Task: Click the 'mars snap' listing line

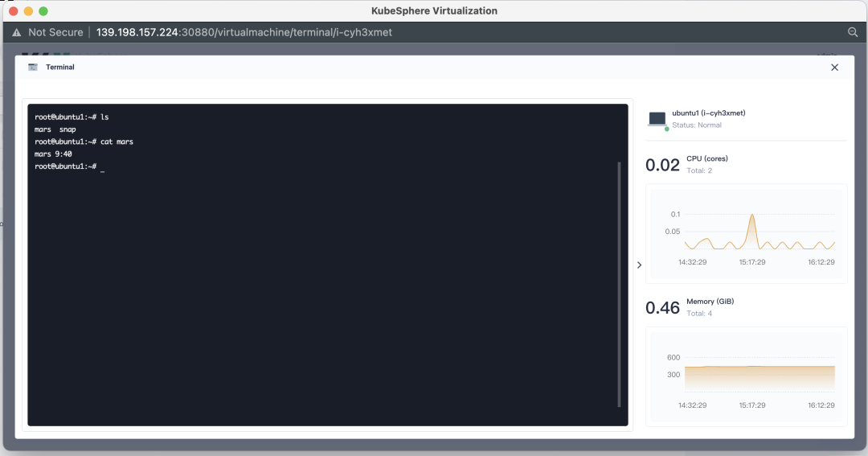Action: click(55, 129)
